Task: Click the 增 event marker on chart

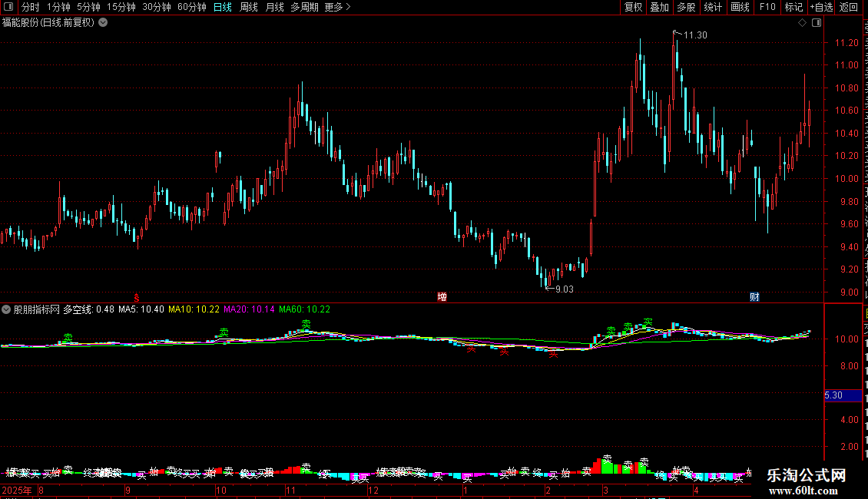Action: pyautogui.click(x=442, y=297)
